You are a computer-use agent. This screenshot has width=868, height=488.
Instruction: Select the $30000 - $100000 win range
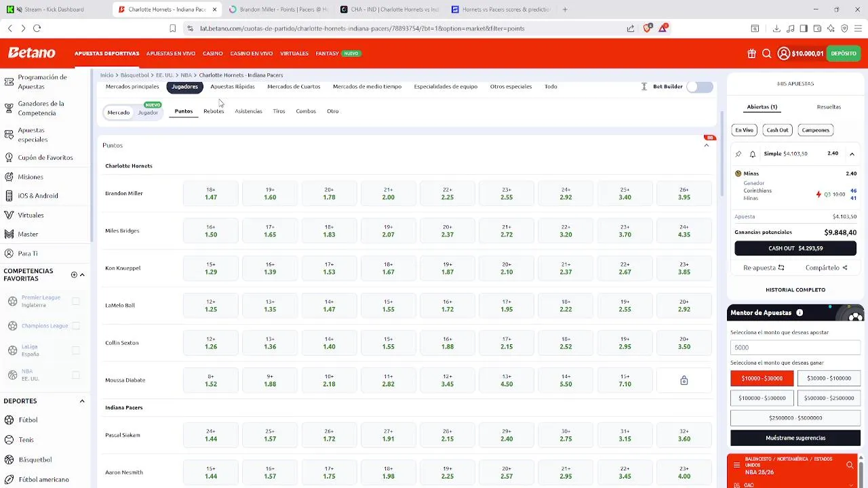click(x=829, y=378)
